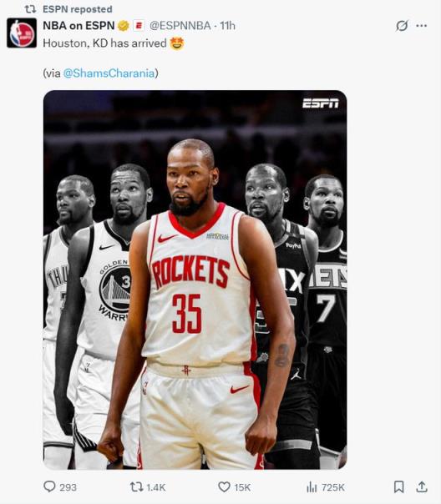Expand the Rockets 35 jersey image
The width and height of the screenshot is (441, 504).
pyautogui.click(x=195, y=280)
